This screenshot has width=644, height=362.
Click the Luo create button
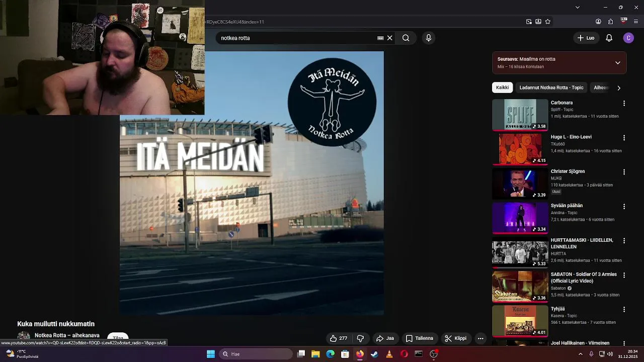(586, 38)
